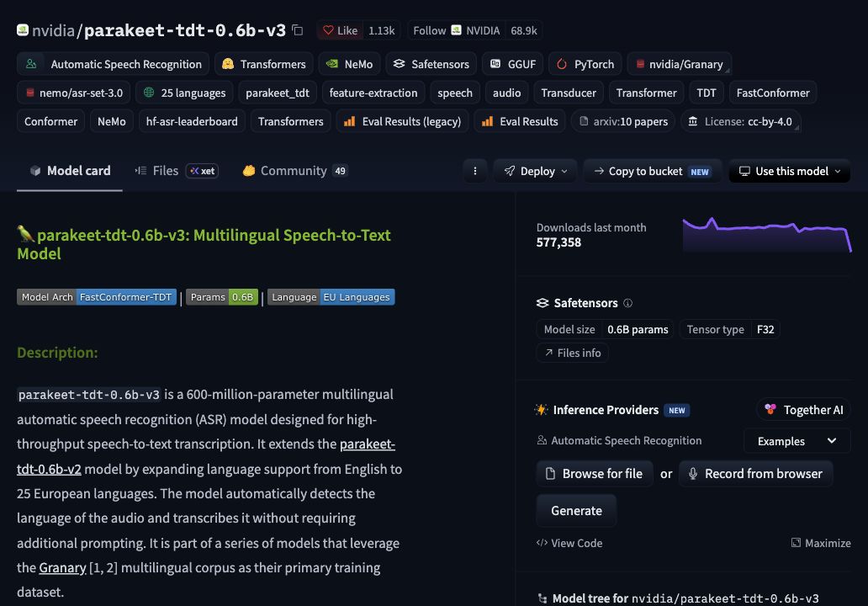The width and height of the screenshot is (868, 606).
Task: Click Browse for file button
Action: [595, 474]
